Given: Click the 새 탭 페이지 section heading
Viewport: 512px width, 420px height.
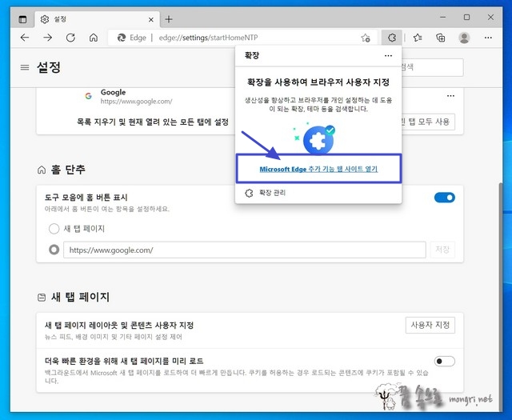Looking at the screenshot, I should [x=80, y=297].
